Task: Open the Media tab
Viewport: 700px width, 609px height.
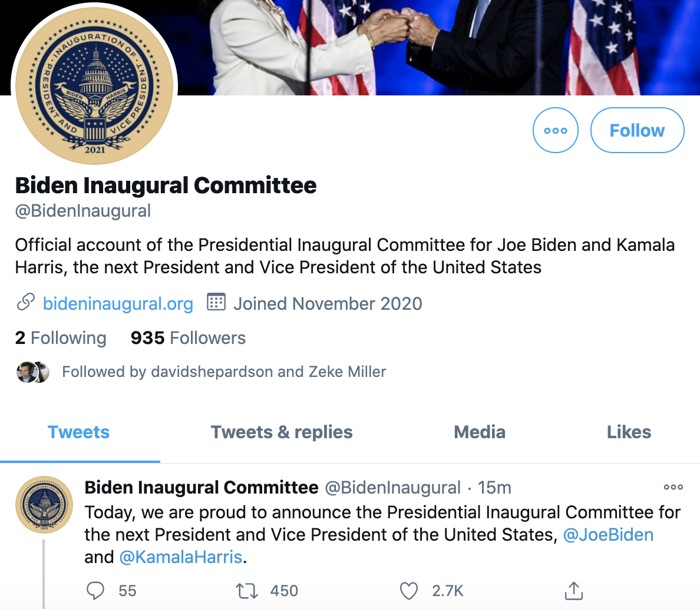Action: (x=480, y=432)
